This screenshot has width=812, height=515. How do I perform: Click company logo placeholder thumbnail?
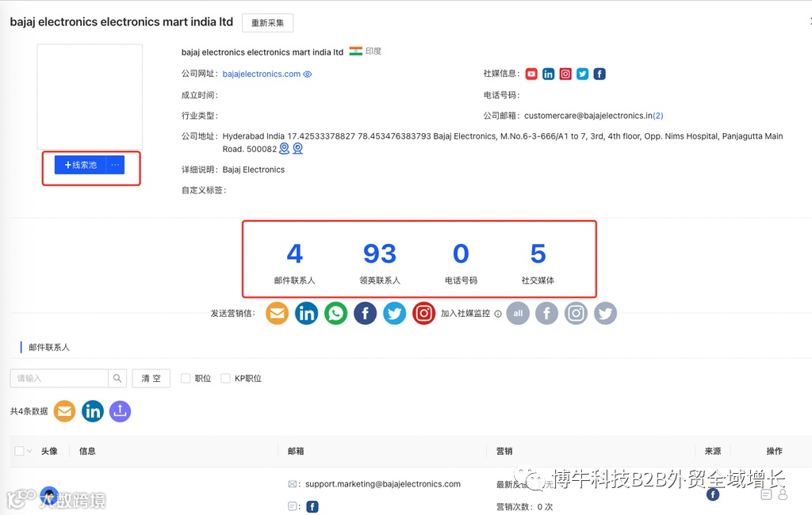coord(90,97)
